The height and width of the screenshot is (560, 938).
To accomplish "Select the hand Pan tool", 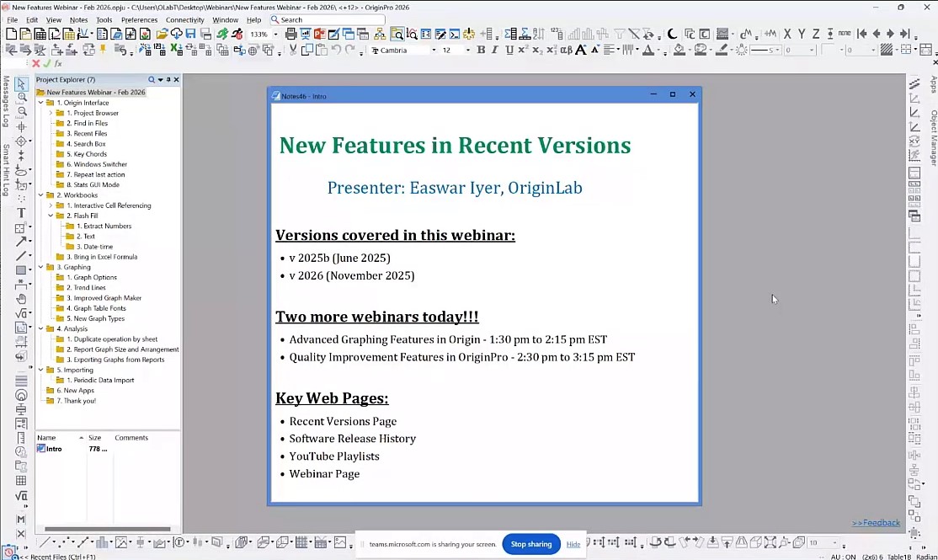I will click(21, 299).
